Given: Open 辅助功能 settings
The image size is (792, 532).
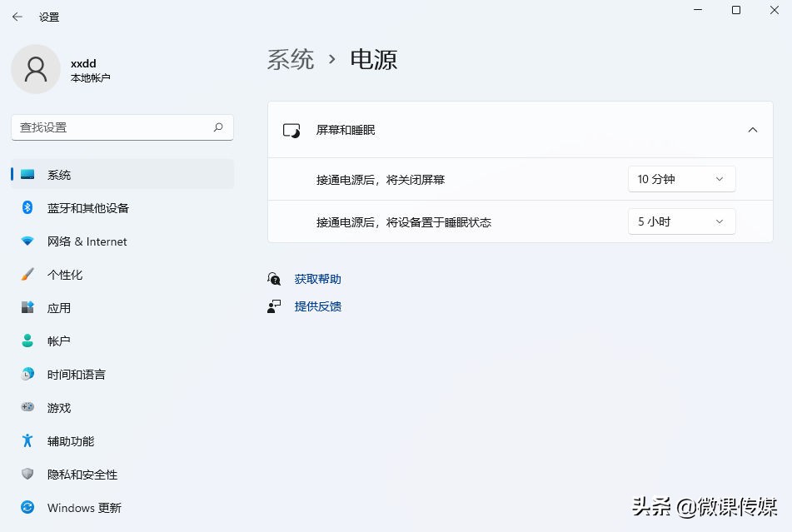Looking at the screenshot, I should 122,440.
